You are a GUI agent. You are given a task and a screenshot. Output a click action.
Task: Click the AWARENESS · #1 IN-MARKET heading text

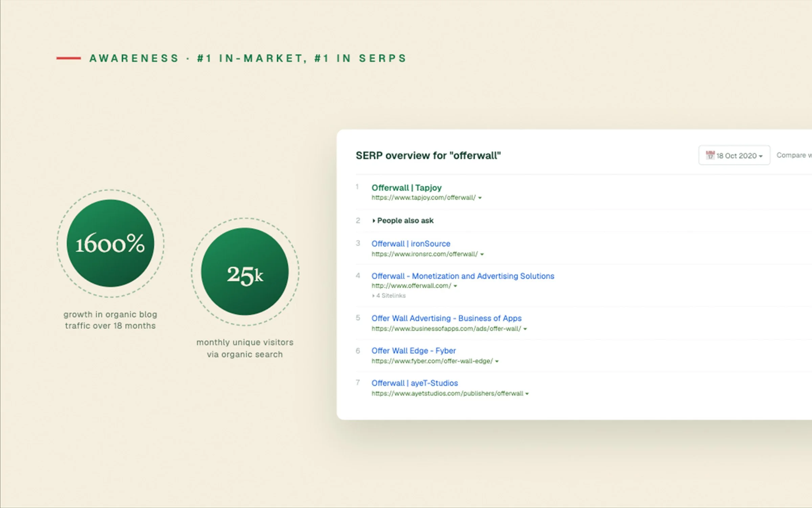coord(248,58)
